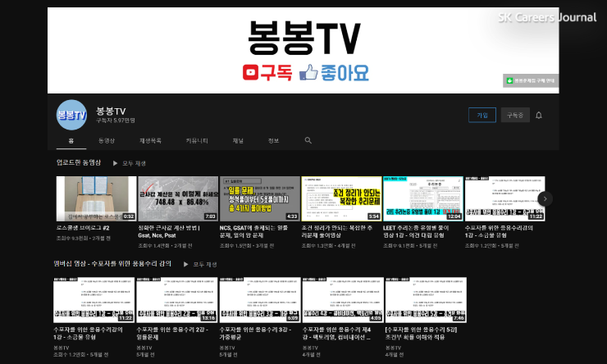Open thumbnail of LEET 추리논증 12:04 video
This screenshot has height=364, width=607.
[x=423, y=199]
